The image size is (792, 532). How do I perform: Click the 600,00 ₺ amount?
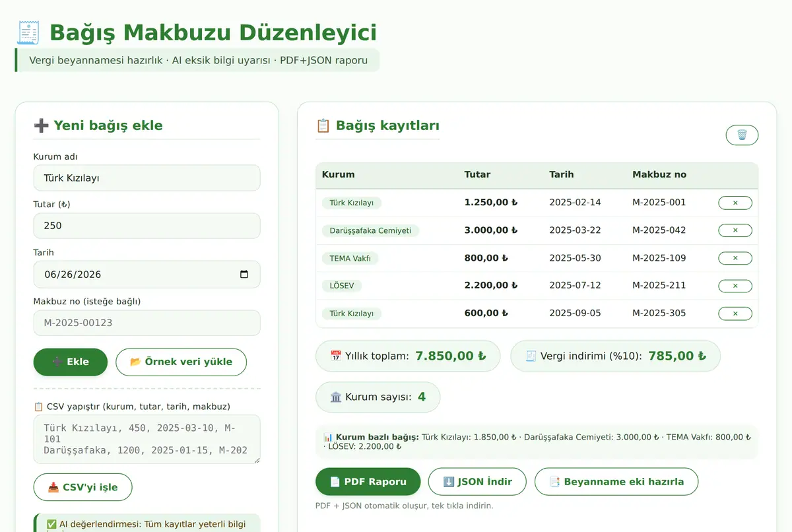[x=486, y=314]
